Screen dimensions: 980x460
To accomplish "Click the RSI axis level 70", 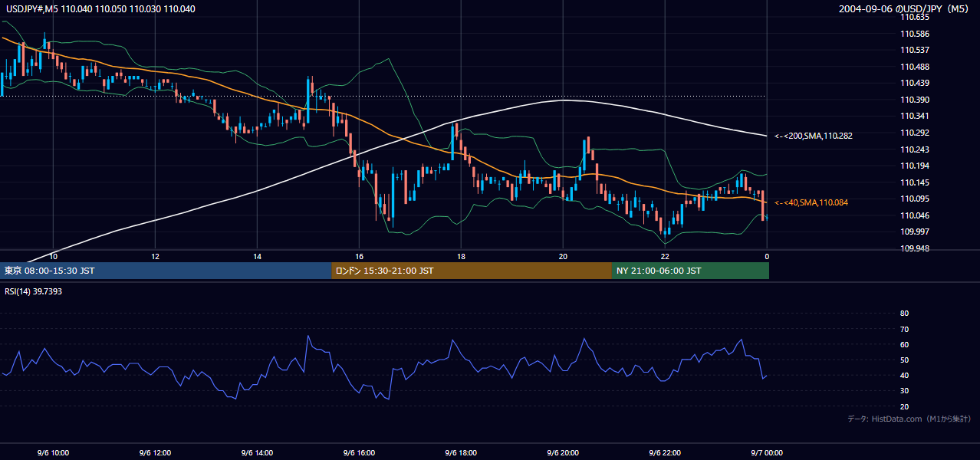I will coord(904,329).
